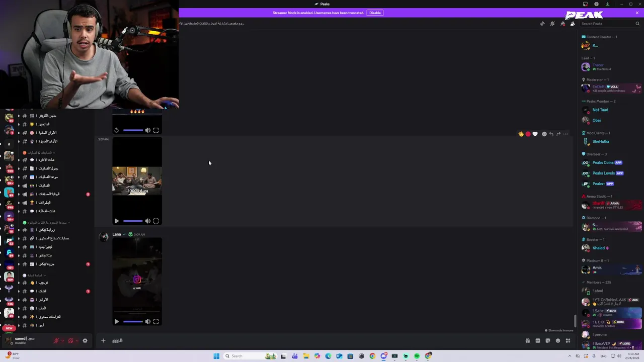This screenshot has width=644, height=362.
Task: Open the microphone input options caret
Action: coord(62,341)
